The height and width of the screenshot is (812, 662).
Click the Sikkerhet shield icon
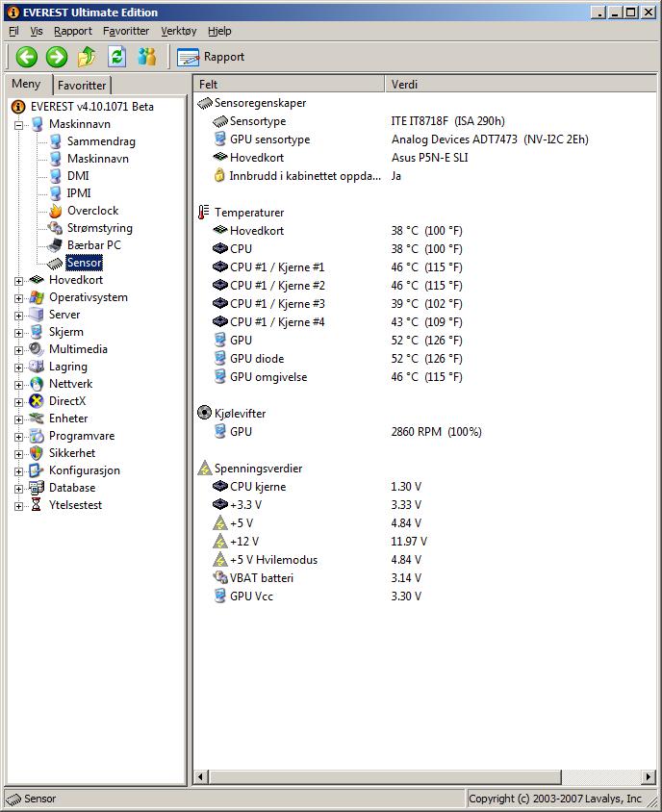click(x=37, y=453)
